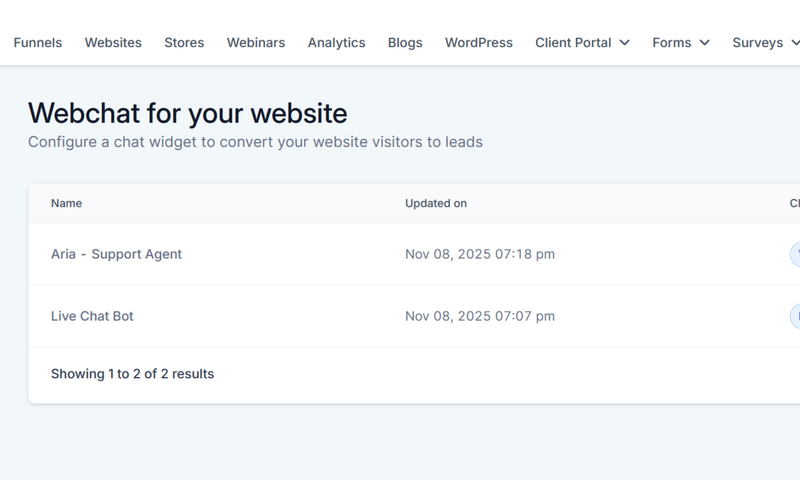This screenshot has width=800, height=480.
Task: Click the badge icon in Live Chat Bot's row
Action: coord(795,316)
